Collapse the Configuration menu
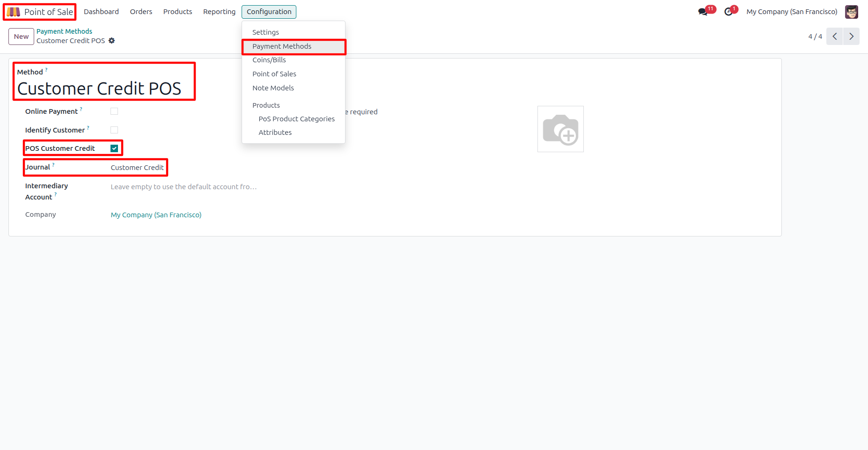Viewport: 868px width, 450px height. click(269, 12)
